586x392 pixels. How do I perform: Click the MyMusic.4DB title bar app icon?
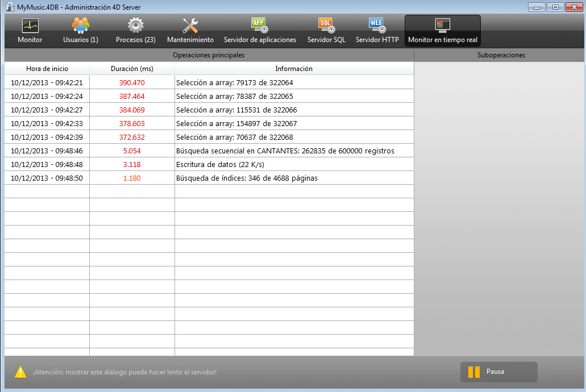tap(10, 7)
